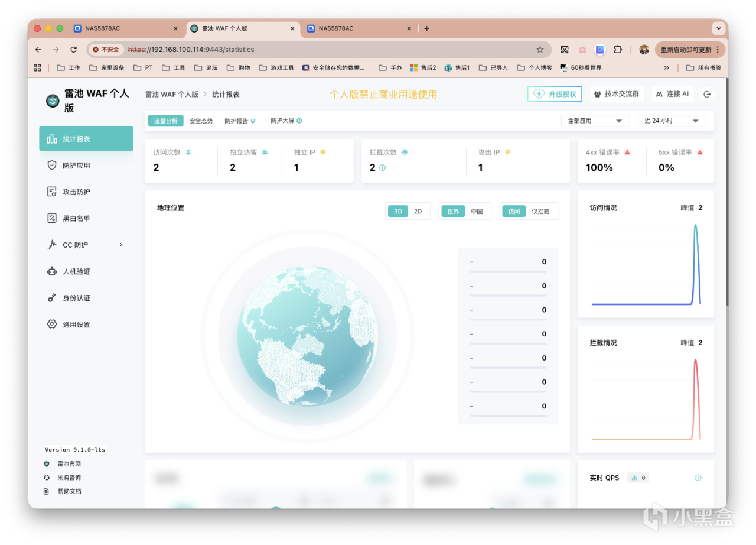Switch to the 安全态势 tab
This screenshot has height=545, width=756.
(x=201, y=121)
